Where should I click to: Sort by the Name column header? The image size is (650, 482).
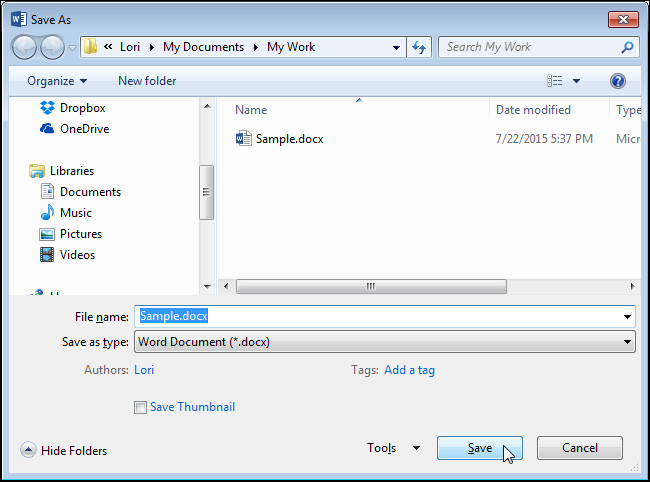point(251,110)
